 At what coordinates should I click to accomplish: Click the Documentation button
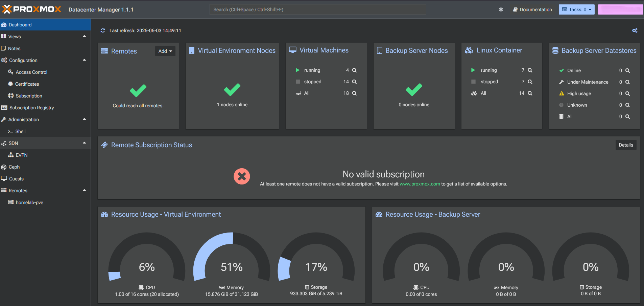tap(532, 9)
